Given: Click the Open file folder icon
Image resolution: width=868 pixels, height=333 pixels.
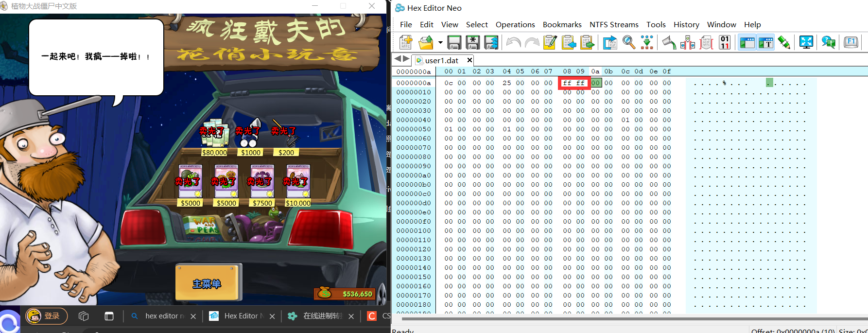Looking at the screenshot, I should coord(426,43).
